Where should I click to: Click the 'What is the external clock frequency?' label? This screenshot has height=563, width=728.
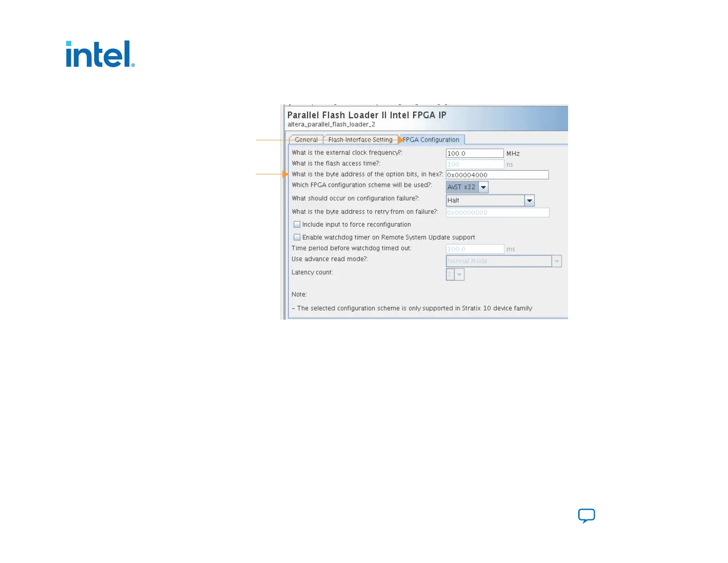(347, 153)
